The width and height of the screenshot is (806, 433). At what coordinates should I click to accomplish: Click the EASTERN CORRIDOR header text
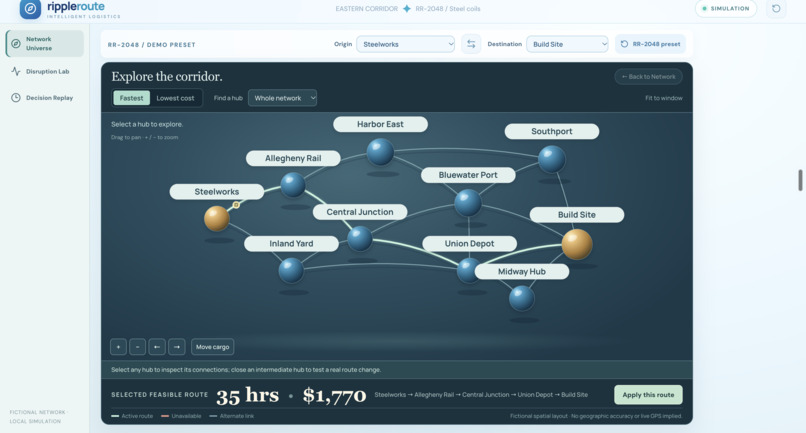click(367, 9)
